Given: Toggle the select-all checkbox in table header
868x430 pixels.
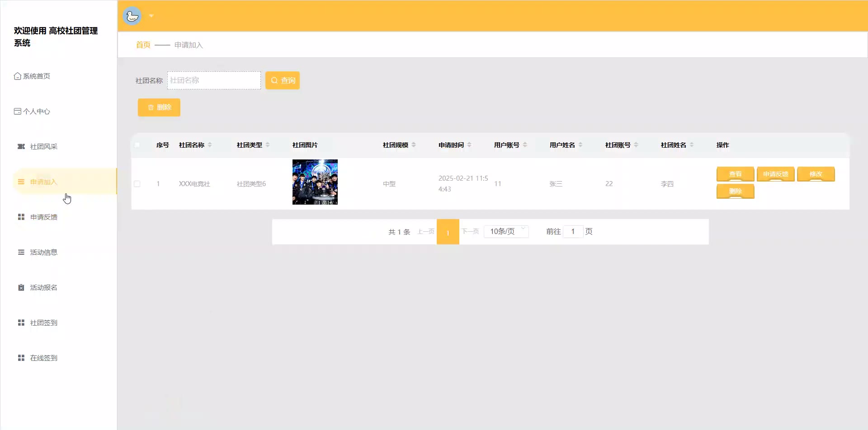Looking at the screenshot, I should pyautogui.click(x=137, y=145).
